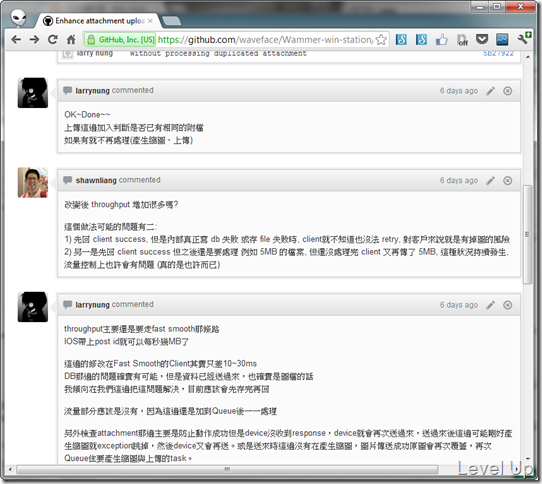The height and width of the screenshot is (484, 542).
Task: Edit the last larrynung comment
Action: tap(490, 305)
